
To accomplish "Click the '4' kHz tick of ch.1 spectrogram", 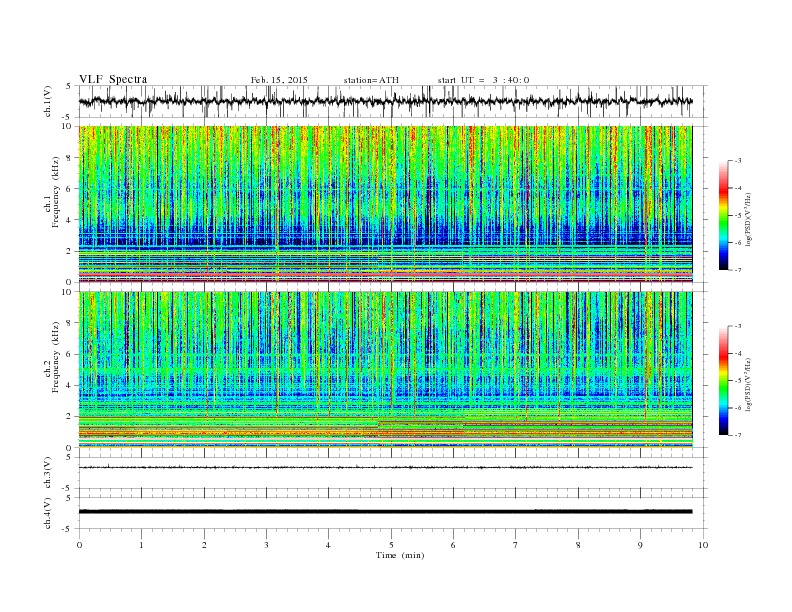I will point(70,220).
